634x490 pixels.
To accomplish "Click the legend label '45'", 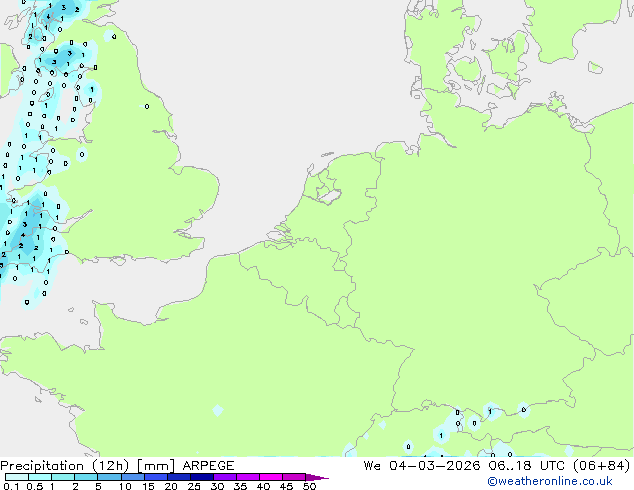I will coord(286,486).
